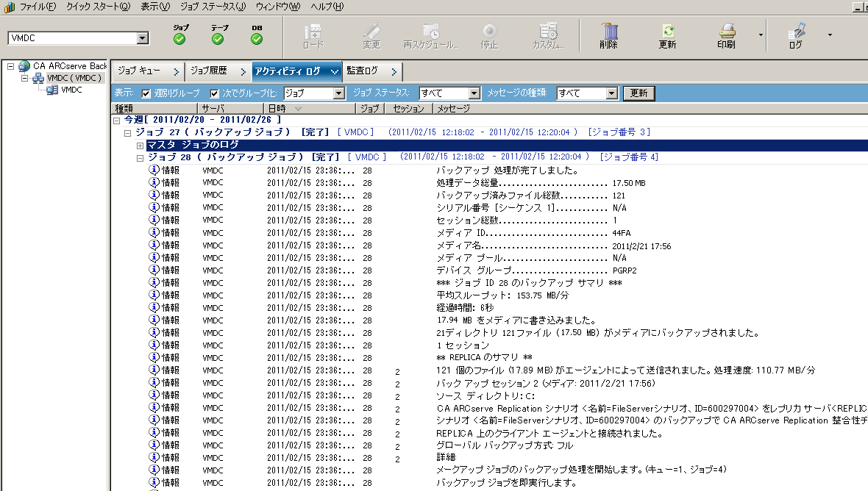Switch to the ジョブ キュー tab

[148, 71]
